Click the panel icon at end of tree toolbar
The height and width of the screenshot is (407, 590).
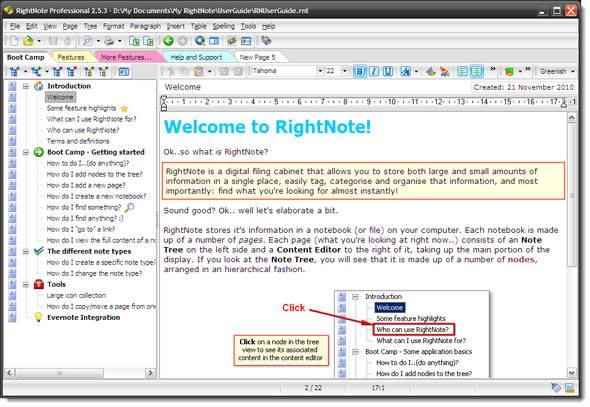click(x=124, y=71)
